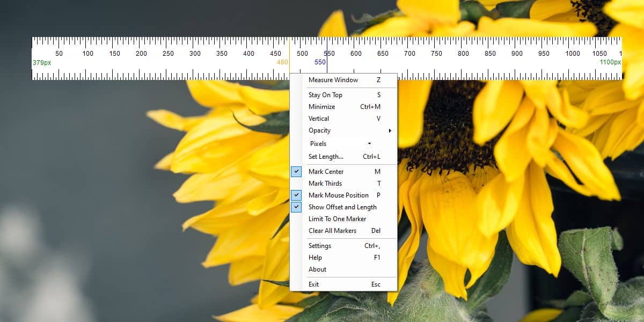Open the Help entry
Viewport: 644px width, 322px height.
[343, 258]
